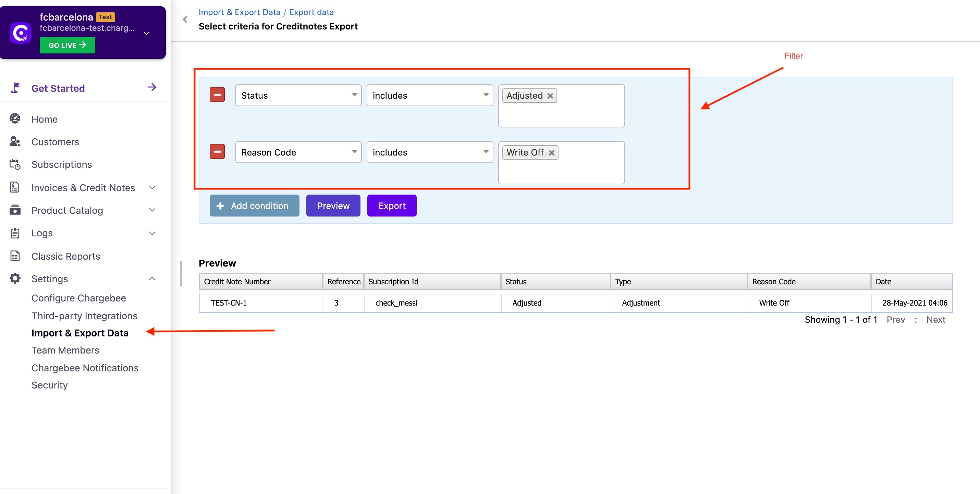This screenshot has height=494, width=980.
Task: Click the back arrow beside breadcrumb
Action: pyautogui.click(x=185, y=20)
